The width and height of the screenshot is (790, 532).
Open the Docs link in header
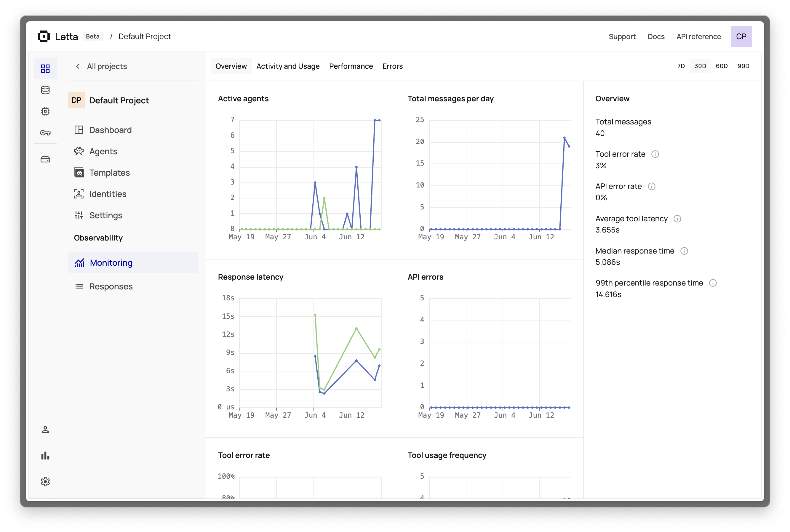656,37
